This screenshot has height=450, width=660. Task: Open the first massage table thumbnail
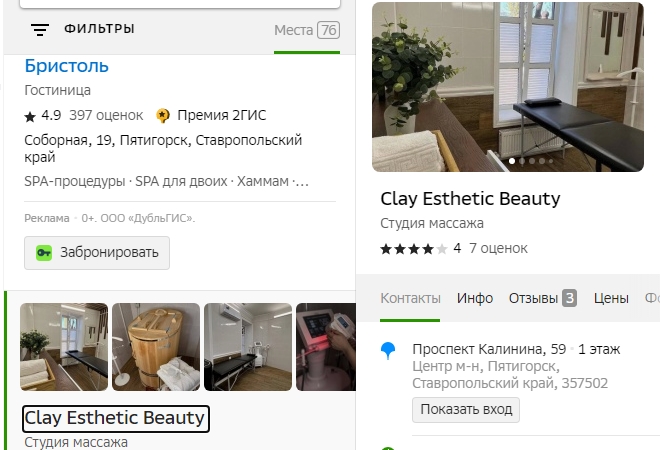(64, 347)
